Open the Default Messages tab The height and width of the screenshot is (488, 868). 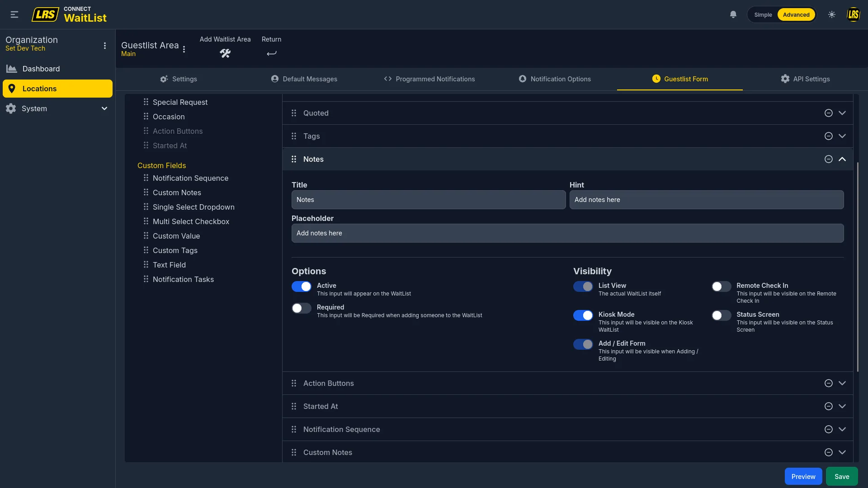304,79
